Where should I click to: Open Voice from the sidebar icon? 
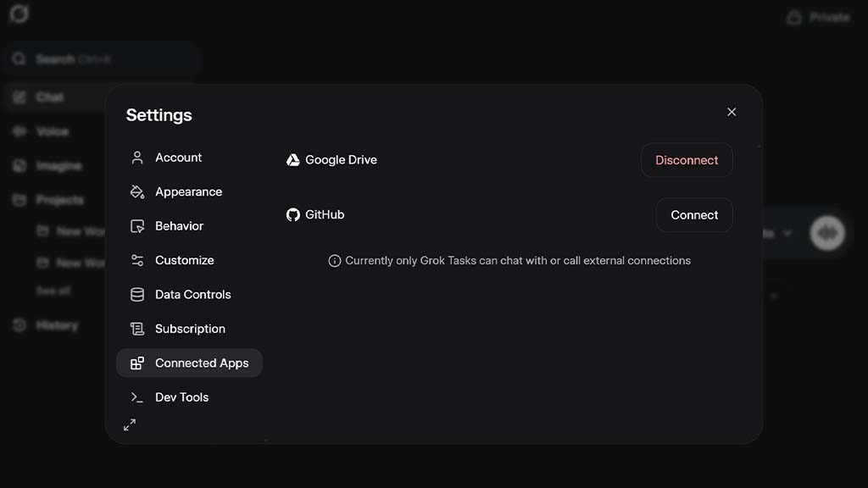[19, 131]
